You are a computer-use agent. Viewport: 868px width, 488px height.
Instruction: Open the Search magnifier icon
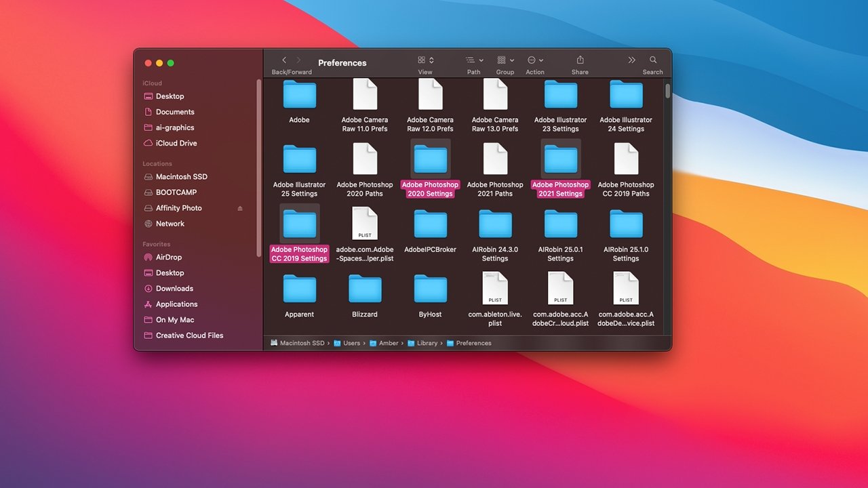click(653, 60)
